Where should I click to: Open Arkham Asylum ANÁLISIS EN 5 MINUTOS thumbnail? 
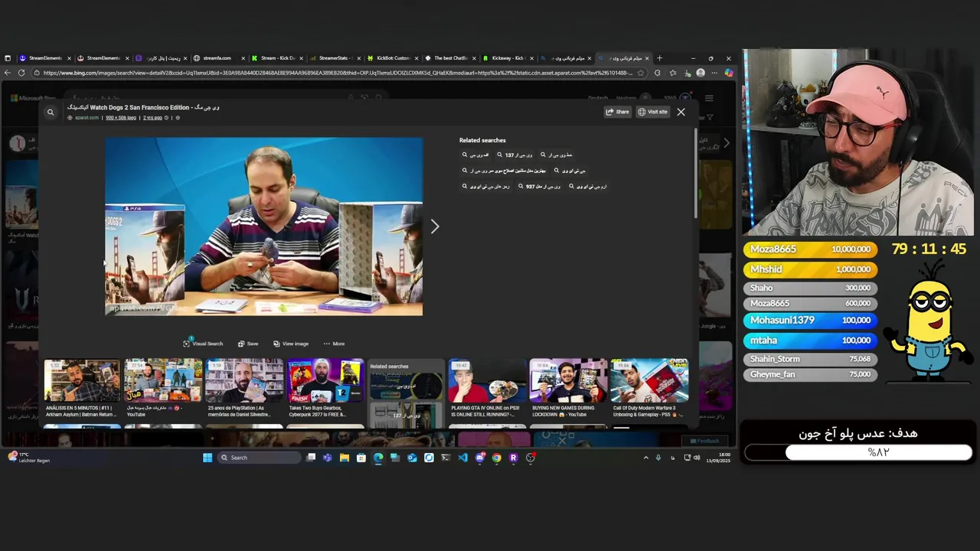pos(82,381)
